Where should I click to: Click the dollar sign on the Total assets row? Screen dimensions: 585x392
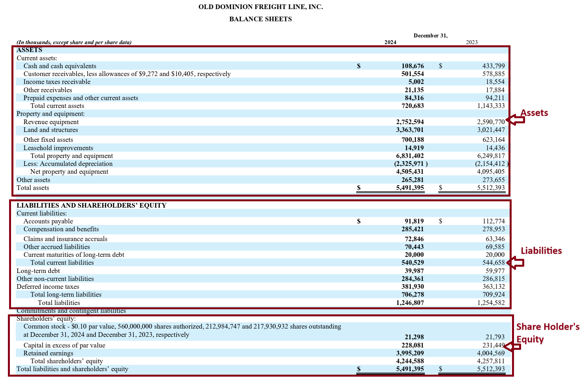(359, 188)
